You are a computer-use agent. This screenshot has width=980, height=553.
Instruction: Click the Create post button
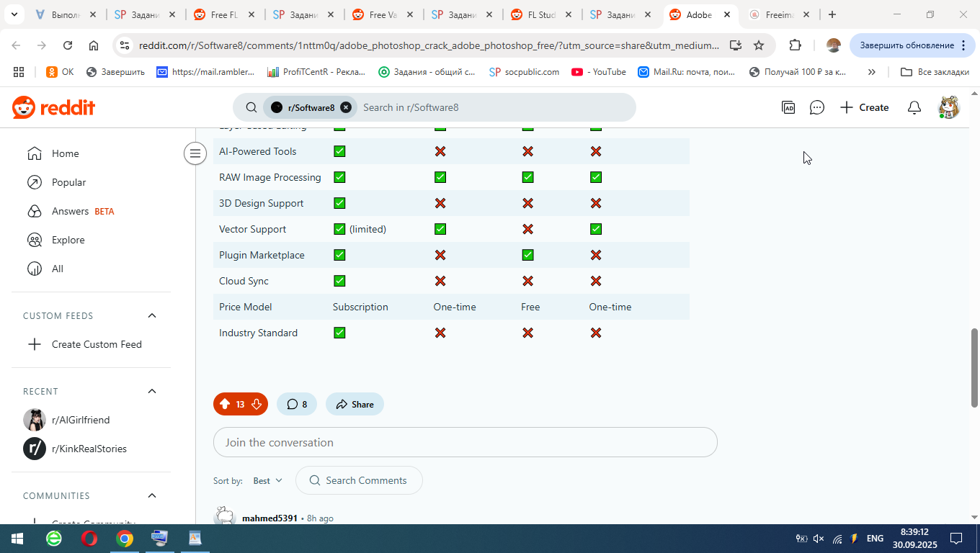[x=864, y=107]
